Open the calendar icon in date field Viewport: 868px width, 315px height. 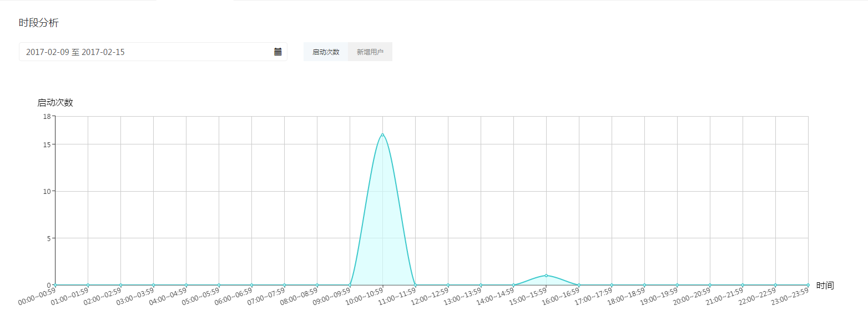click(278, 52)
